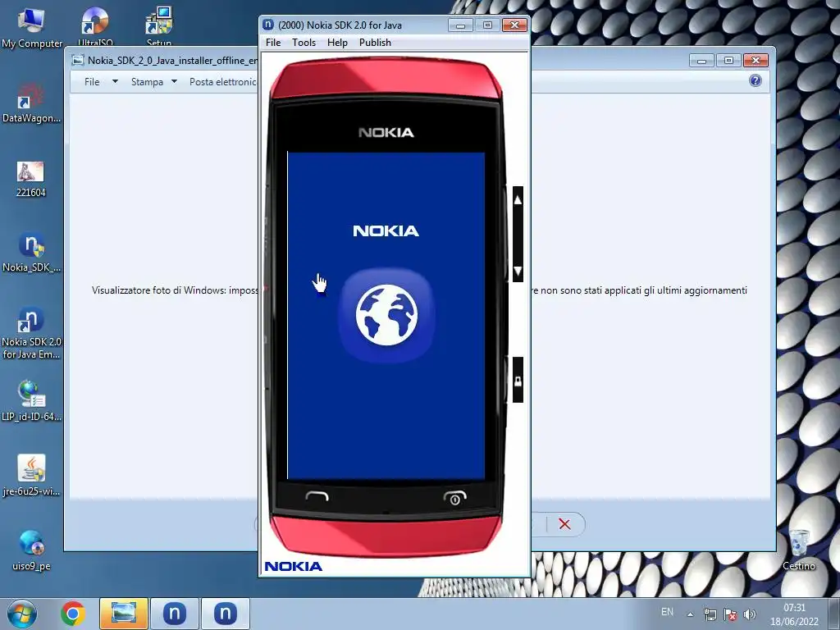Click the red X delete button in Photo Viewer
The width and height of the screenshot is (840, 630).
click(x=564, y=524)
